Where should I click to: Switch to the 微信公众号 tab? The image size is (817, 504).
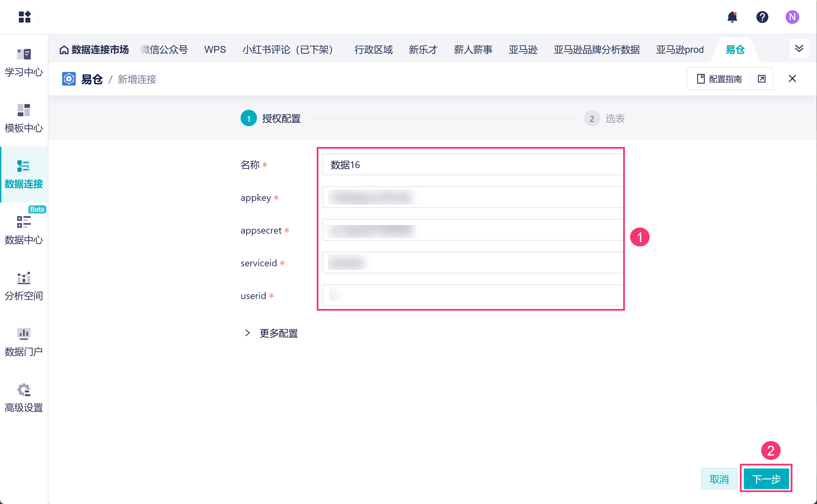click(x=164, y=50)
